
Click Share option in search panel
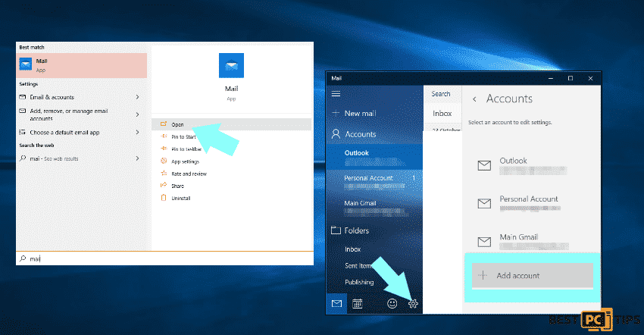tap(177, 186)
